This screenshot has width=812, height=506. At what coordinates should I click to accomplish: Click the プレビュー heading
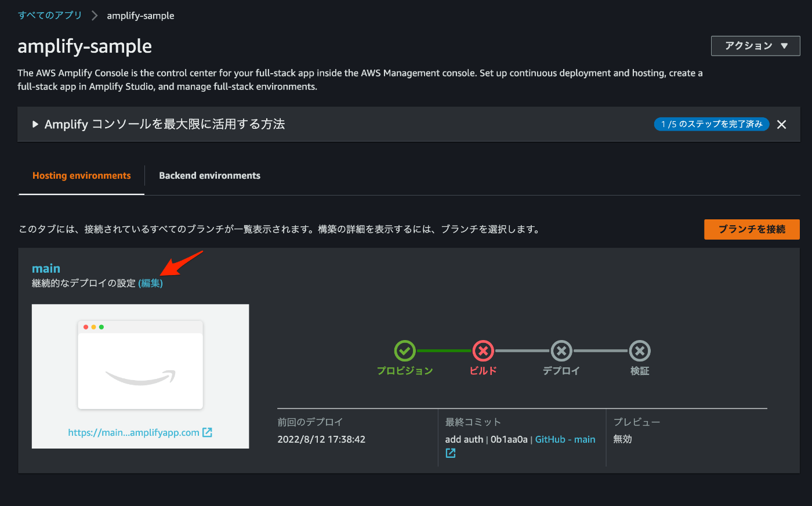tap(637, 422)
